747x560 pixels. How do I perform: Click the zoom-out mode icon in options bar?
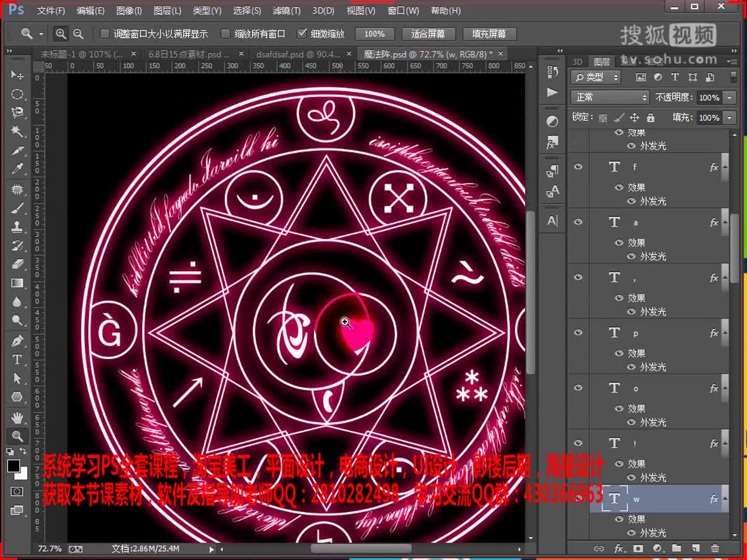pyautogui.click(x=78, y=34)
